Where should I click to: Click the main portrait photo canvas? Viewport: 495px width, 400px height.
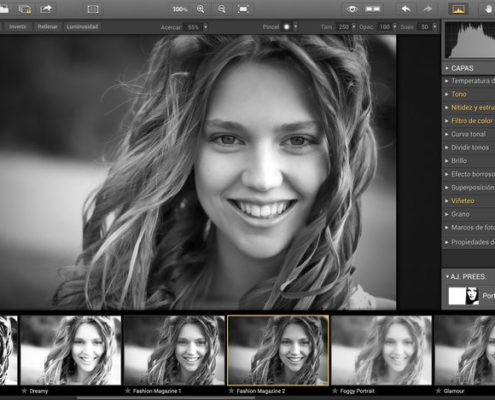point(198,172)
